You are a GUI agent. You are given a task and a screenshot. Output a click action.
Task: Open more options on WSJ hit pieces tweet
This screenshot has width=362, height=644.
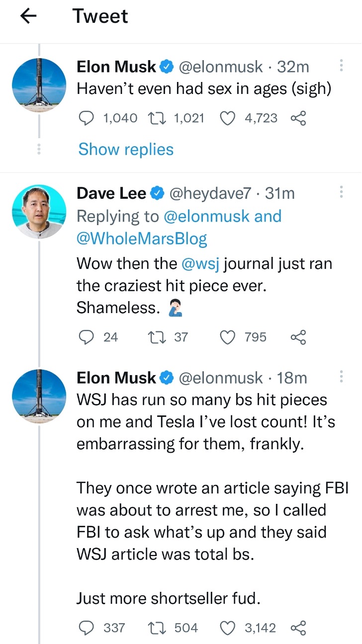341,377
